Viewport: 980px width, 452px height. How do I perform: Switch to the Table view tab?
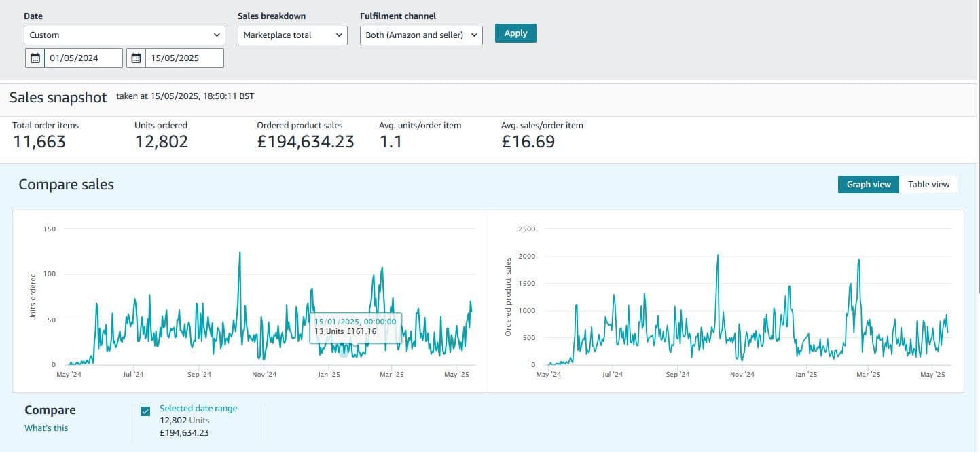[928, 185]
